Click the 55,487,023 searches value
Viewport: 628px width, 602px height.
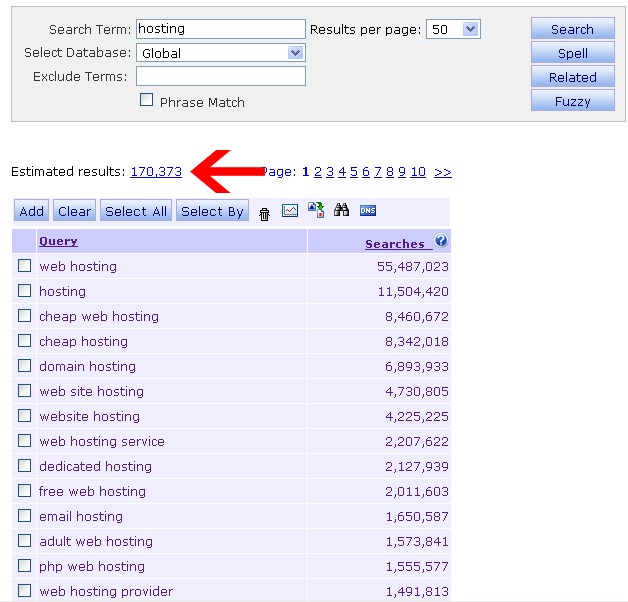[x=413, y=267]
